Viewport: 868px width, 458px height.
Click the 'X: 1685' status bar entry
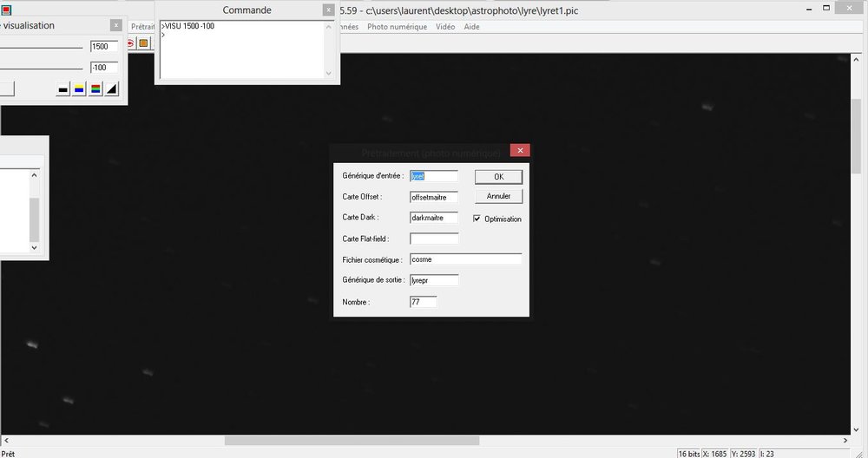tap(714, 454)
